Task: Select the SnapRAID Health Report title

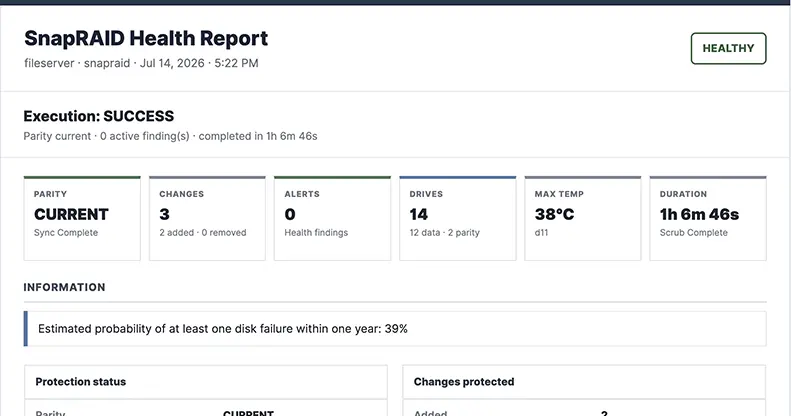Action: (146, 38)
